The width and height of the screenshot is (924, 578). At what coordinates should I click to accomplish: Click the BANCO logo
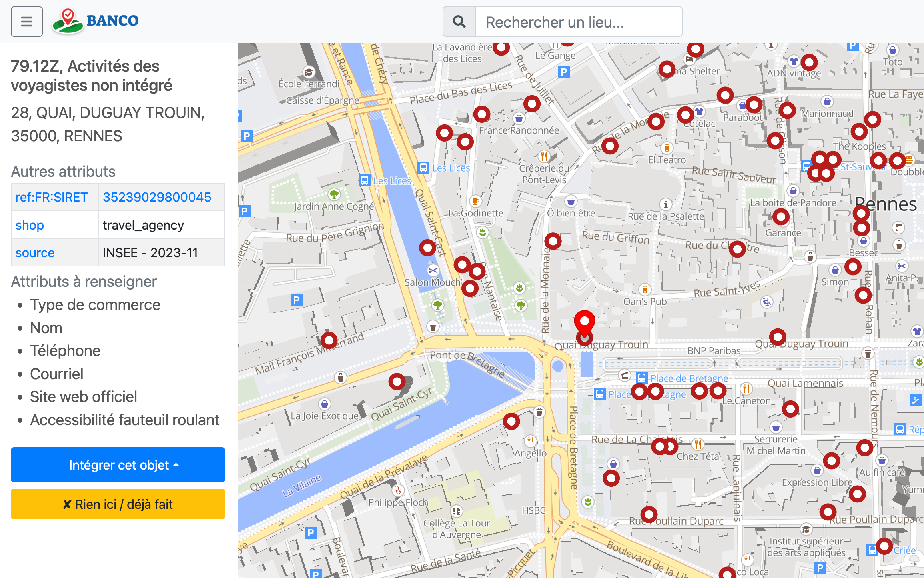click(96, 21)
